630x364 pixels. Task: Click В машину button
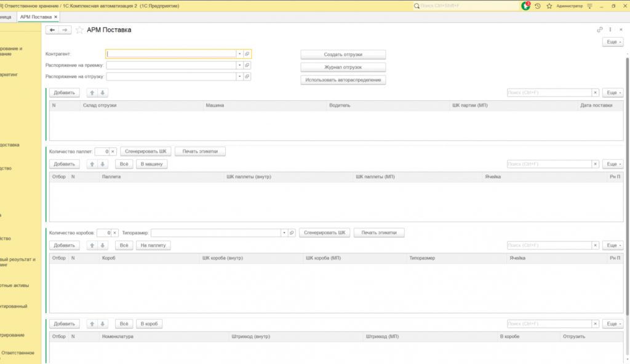pyautogui.click(x=151, y=164)
